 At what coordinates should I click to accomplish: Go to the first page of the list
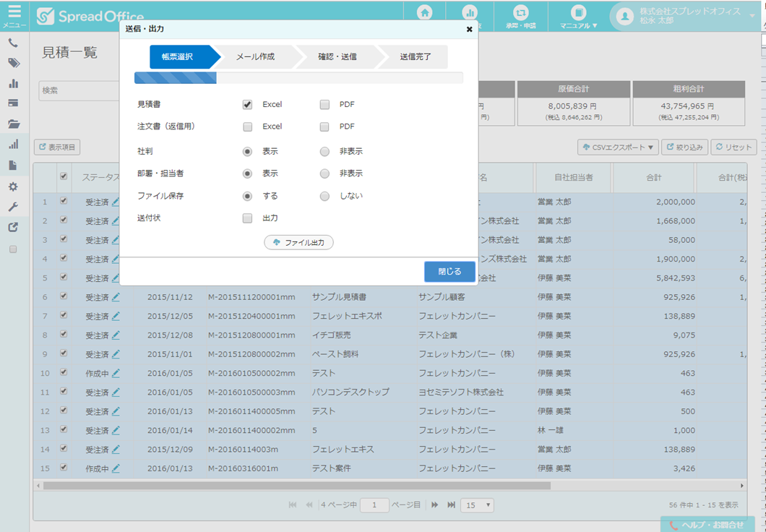[x=293, y=505]
